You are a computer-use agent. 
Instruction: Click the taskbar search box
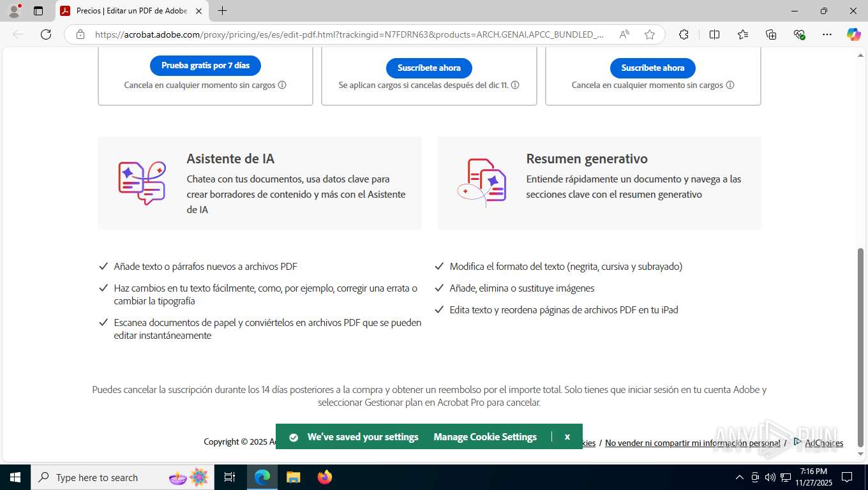click(x=121, y=477)
